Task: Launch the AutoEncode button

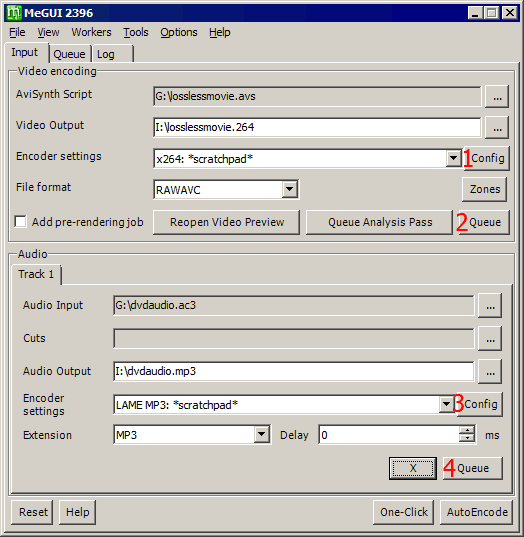Action: coord(477,512)
